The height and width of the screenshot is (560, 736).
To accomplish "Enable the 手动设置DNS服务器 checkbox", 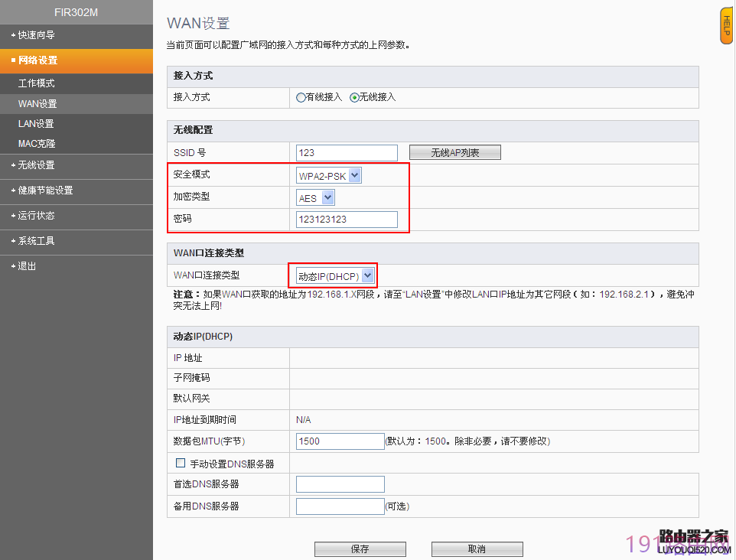I will point(181,464).
